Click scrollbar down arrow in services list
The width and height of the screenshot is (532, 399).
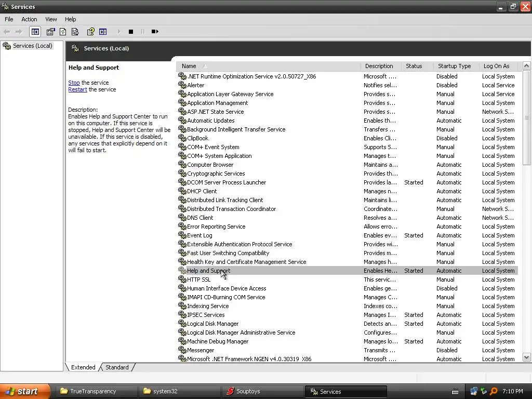[527, 357]
